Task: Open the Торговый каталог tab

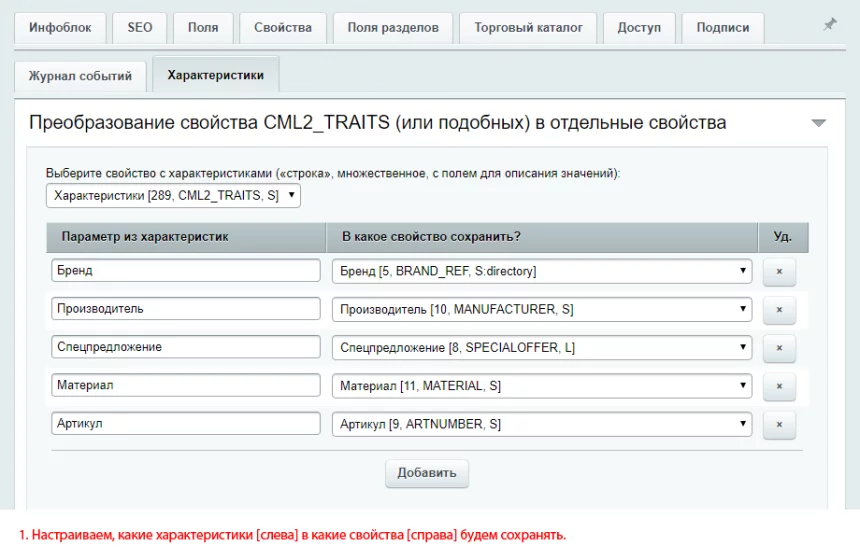Action: 528,28
